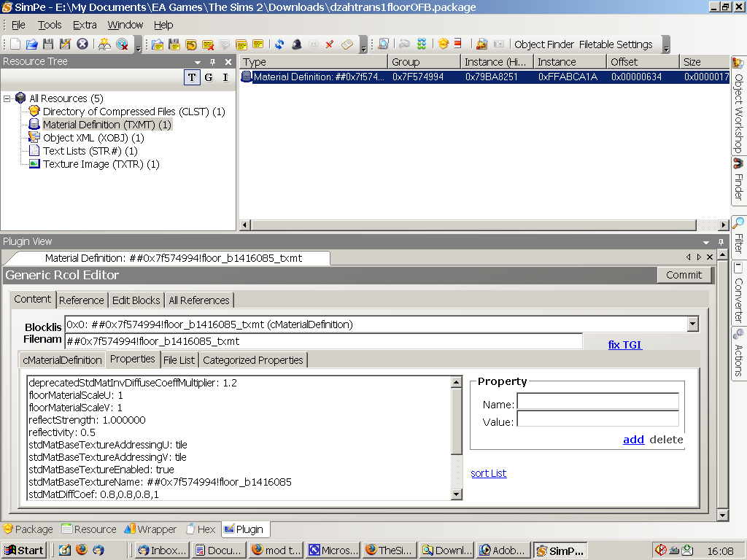This screenshot has width=747, height=560.
Task: Click the magnifier-over-document toolbar icon
Action: pyautogui.click(x=383, y=44)
